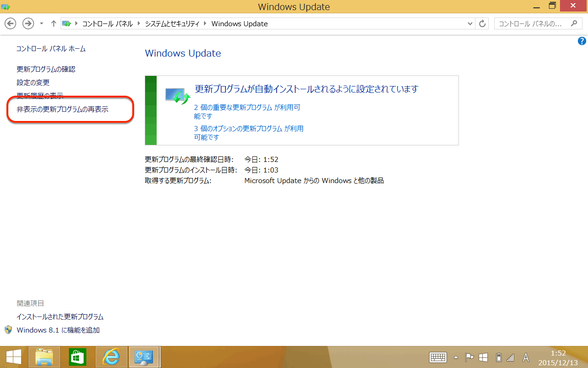Open the recent locations dropdown arrow
588x368 pixels.
tap(41, 23)
